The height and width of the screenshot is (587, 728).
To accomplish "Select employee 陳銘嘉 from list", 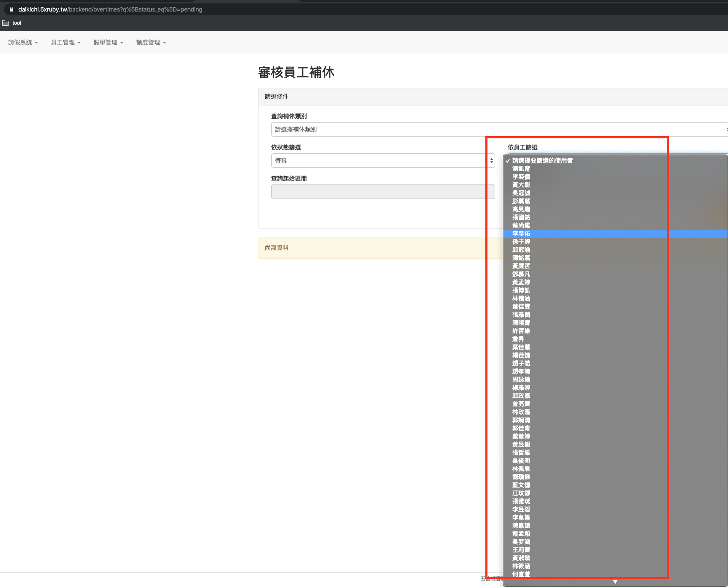I will pos(615,258).
